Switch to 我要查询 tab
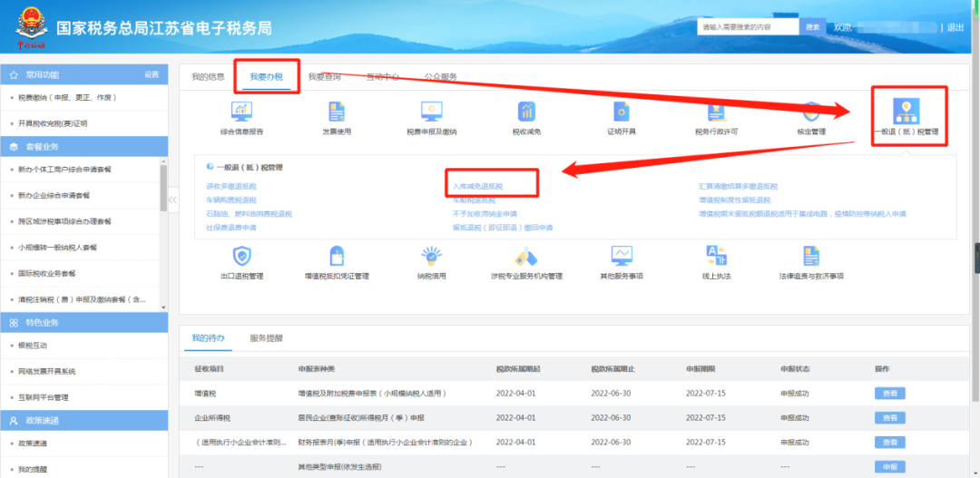 (x=324, y=77)
